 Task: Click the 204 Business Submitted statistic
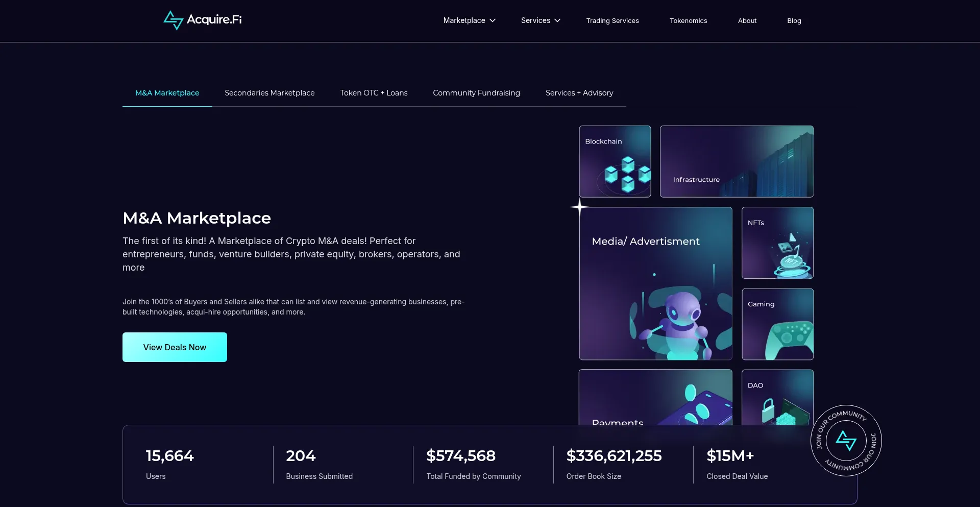(319, 464)
